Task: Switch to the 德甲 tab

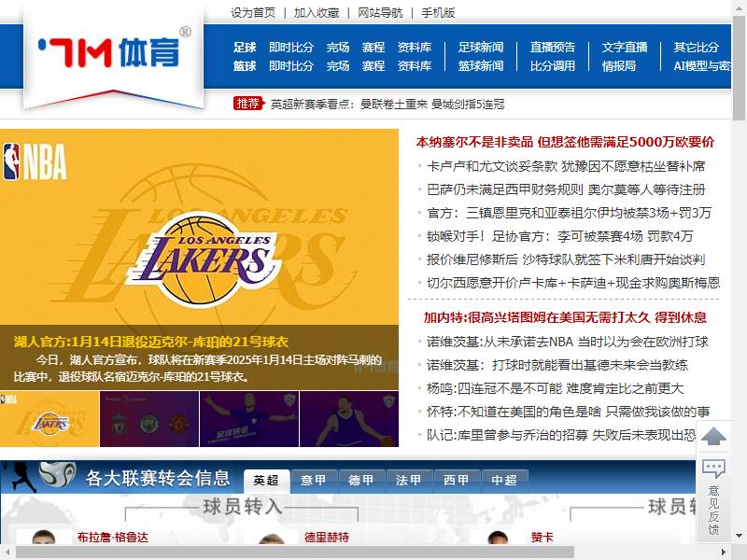Action: point(361,480)
